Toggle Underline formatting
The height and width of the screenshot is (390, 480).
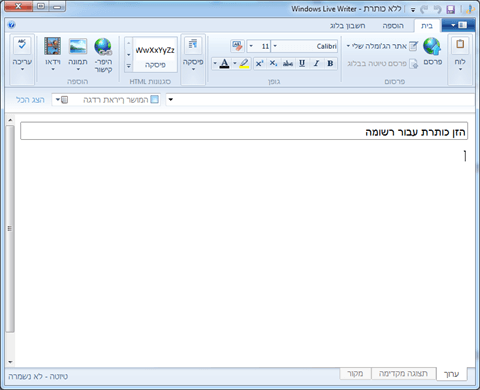(302, 63)
